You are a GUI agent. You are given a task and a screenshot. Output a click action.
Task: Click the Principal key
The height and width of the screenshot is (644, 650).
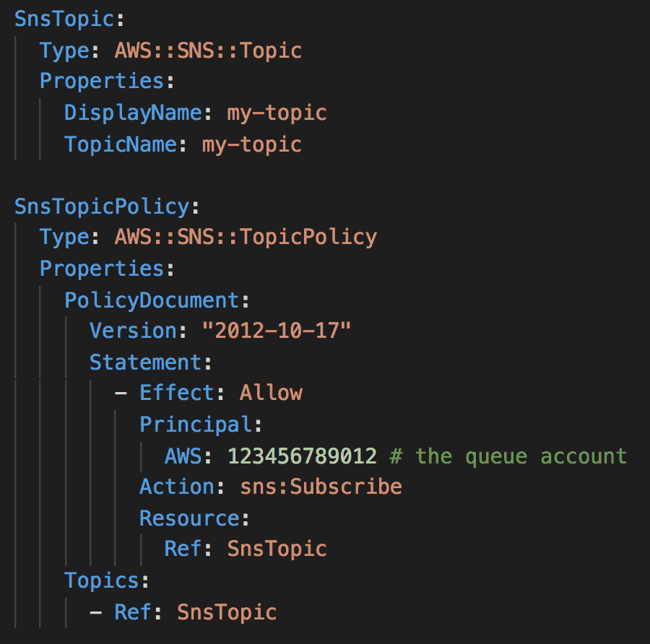point(196,425)
